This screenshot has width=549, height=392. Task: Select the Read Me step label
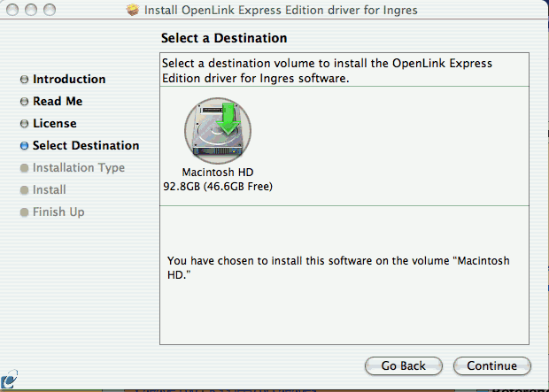[58, 101]
